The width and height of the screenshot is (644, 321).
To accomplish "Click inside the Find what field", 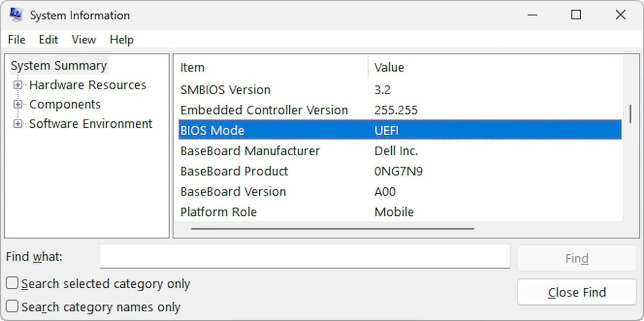I will [x=304, y=257].
